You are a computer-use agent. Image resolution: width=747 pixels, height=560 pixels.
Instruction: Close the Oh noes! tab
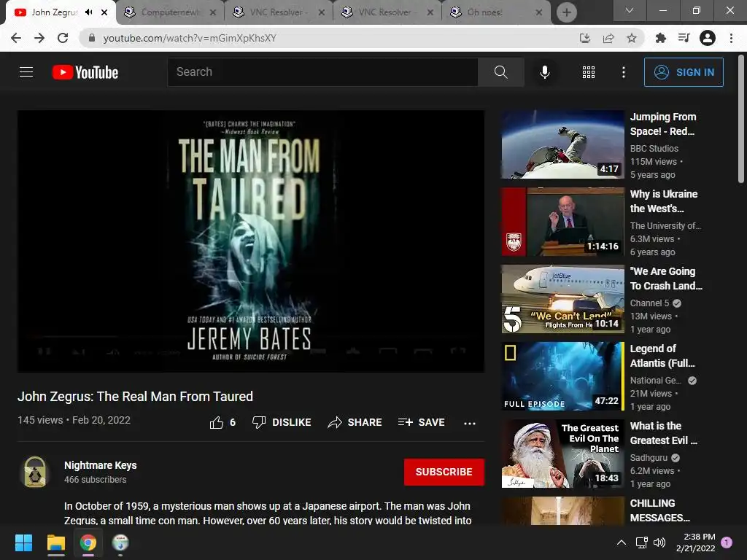click(x=539, y=12)
